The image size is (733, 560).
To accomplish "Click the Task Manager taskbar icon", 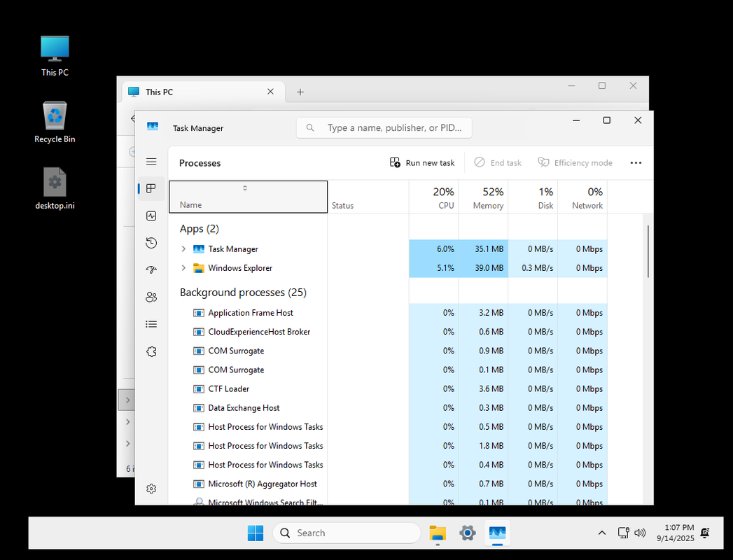I will [x=497, y=533].
